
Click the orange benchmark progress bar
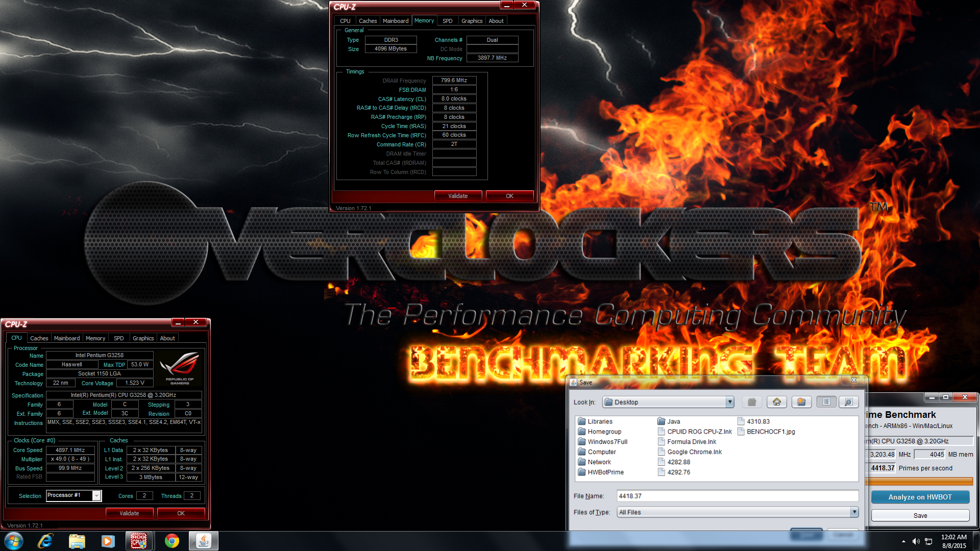coord(920,481)
